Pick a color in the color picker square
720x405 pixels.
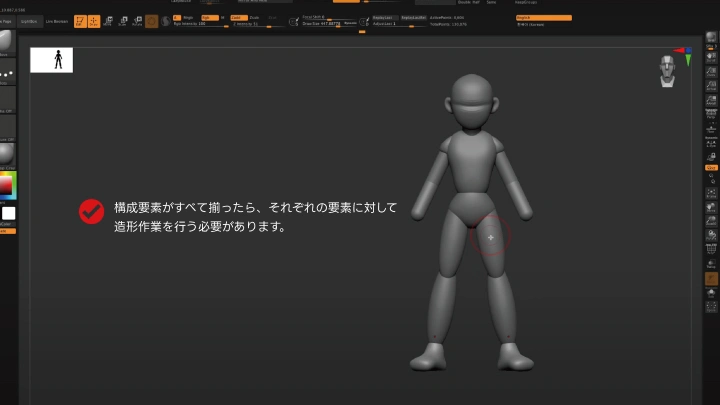coord(7,186)
